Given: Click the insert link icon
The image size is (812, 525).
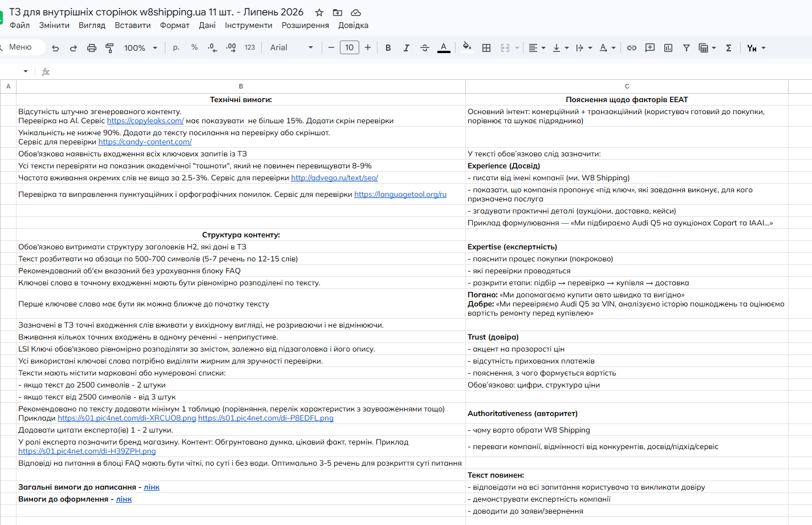Looking at the screenshot, I should [632, 48].
